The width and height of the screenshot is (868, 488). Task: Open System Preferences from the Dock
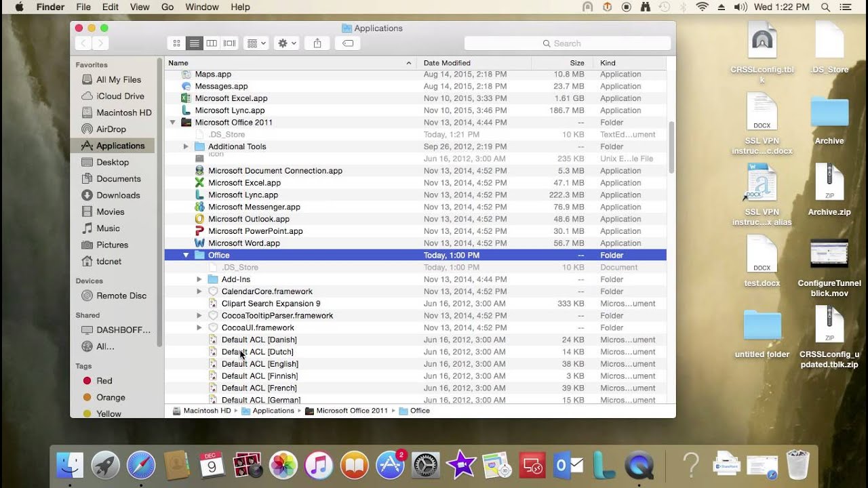(426, 465)
